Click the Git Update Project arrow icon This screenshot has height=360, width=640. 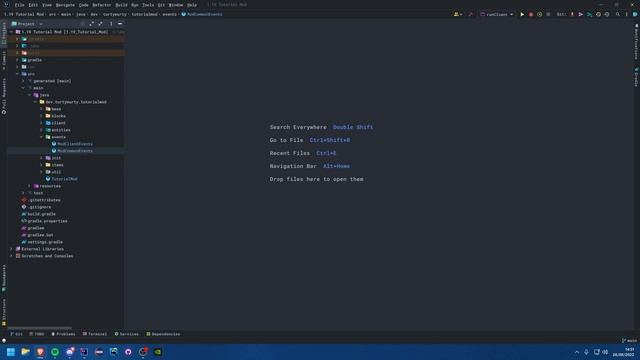pyautogui.click(x=572, y=14)
